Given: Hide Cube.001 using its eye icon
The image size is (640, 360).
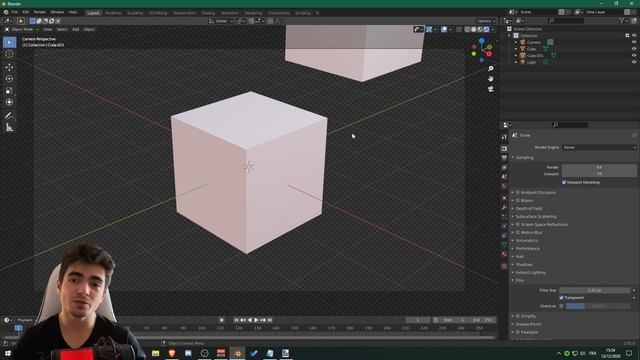Looking at the screenshot, I should (x=634, y=56).
